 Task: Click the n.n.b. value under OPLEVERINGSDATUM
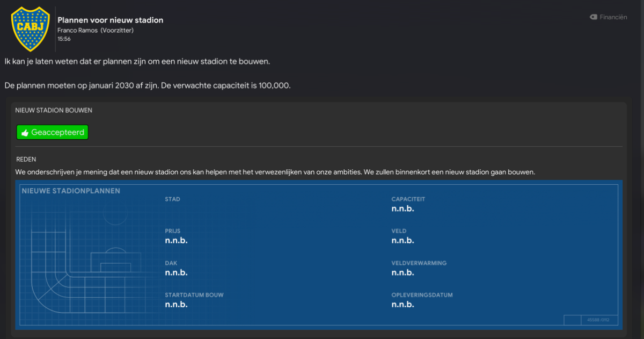(x=402, y=304)
